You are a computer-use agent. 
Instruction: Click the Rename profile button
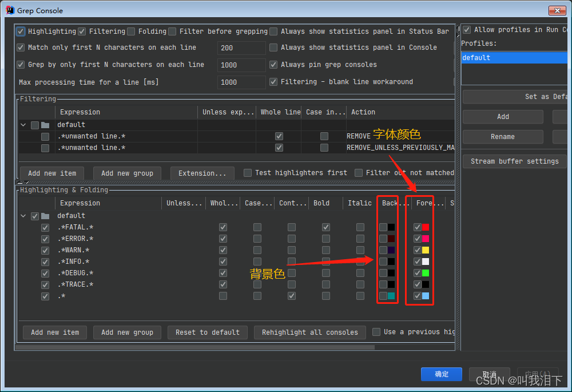[x=503, y=137]
